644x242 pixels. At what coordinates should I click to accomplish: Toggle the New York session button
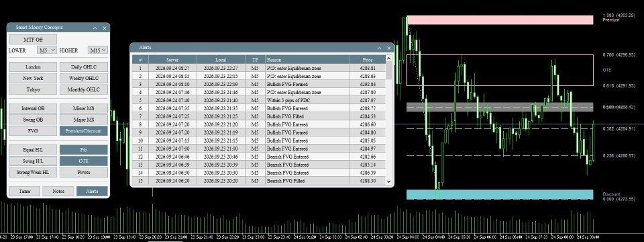pos(33,78)
